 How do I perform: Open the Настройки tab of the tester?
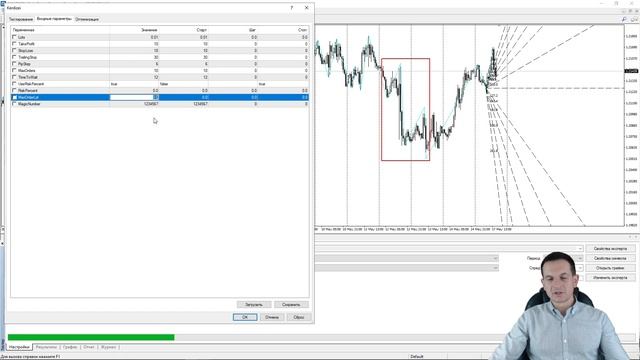coord(19,347)
